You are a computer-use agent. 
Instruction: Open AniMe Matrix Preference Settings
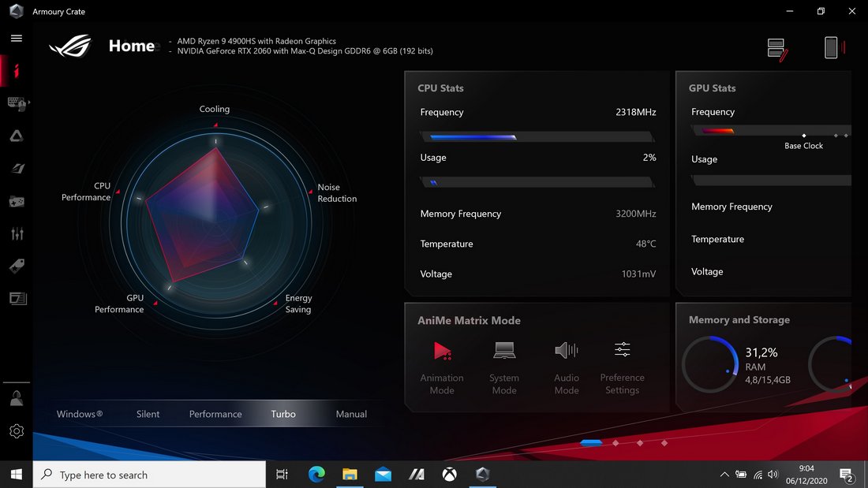tap(622, 367)
